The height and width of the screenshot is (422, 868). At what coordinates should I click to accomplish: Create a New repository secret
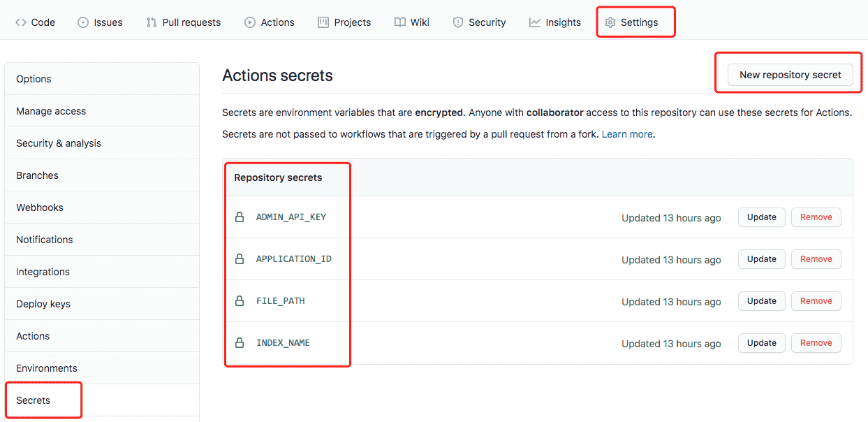point(790,75)
